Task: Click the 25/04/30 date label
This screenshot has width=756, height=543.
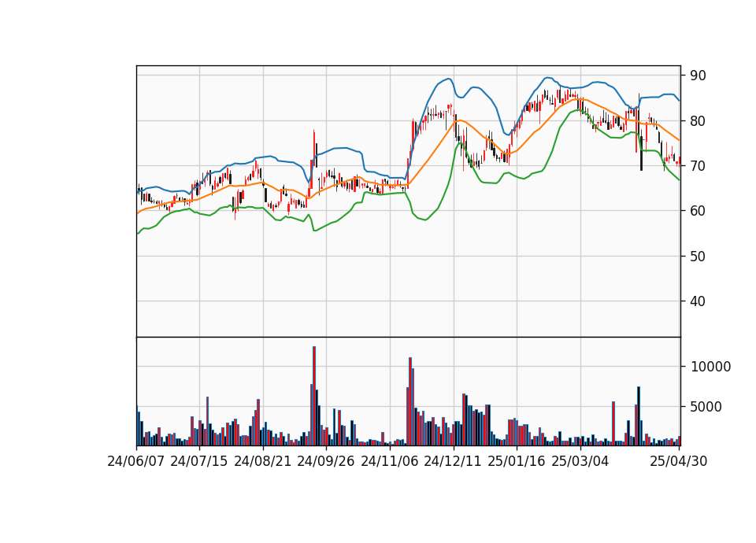Action: (x=678, y=461)
